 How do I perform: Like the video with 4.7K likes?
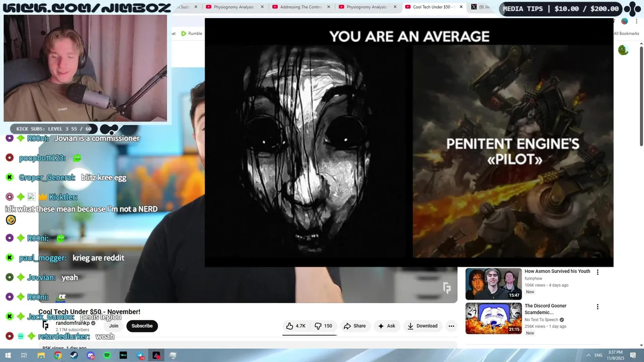coord(296,326)
